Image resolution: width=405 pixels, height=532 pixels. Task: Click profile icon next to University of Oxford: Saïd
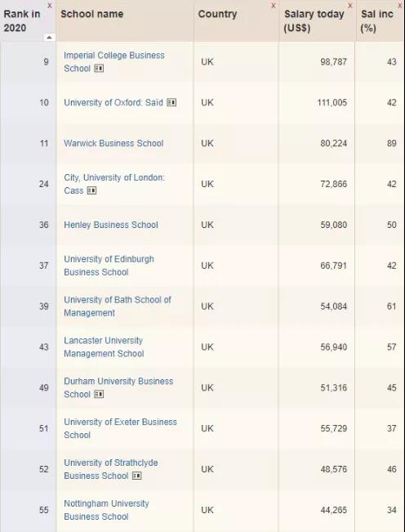[x=171, y=102]
